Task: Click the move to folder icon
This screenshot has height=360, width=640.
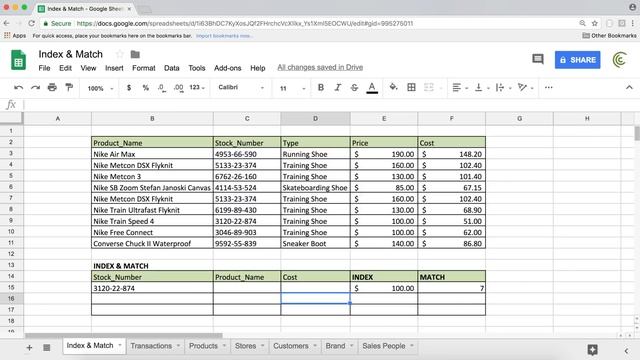Action: (135, 54)
